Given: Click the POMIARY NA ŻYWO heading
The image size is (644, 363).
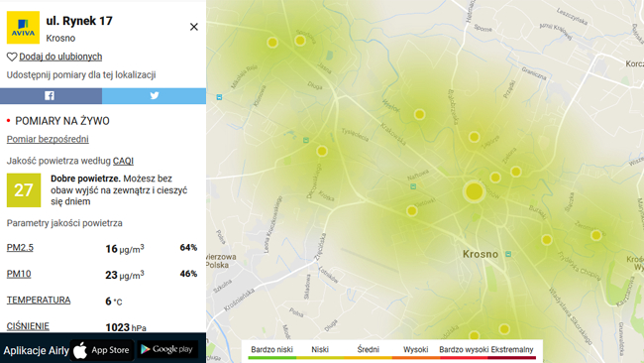Looking at the screenshot, I should (x=62, y=121).
